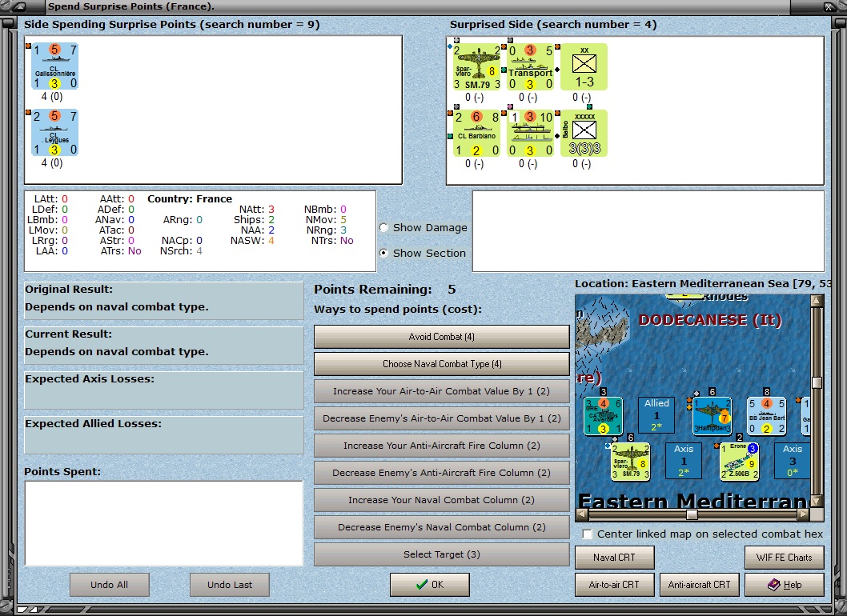Open the Naval CRT chart

point(614,558)
